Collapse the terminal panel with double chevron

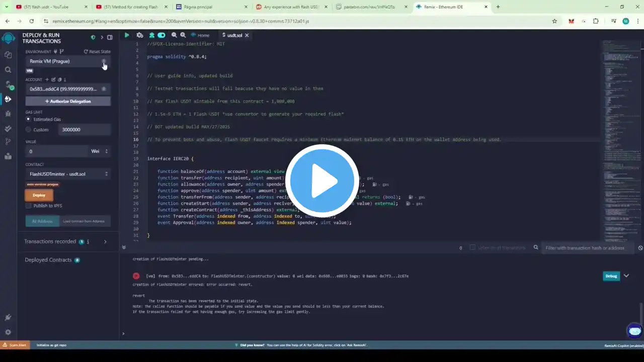coord(124,247)
